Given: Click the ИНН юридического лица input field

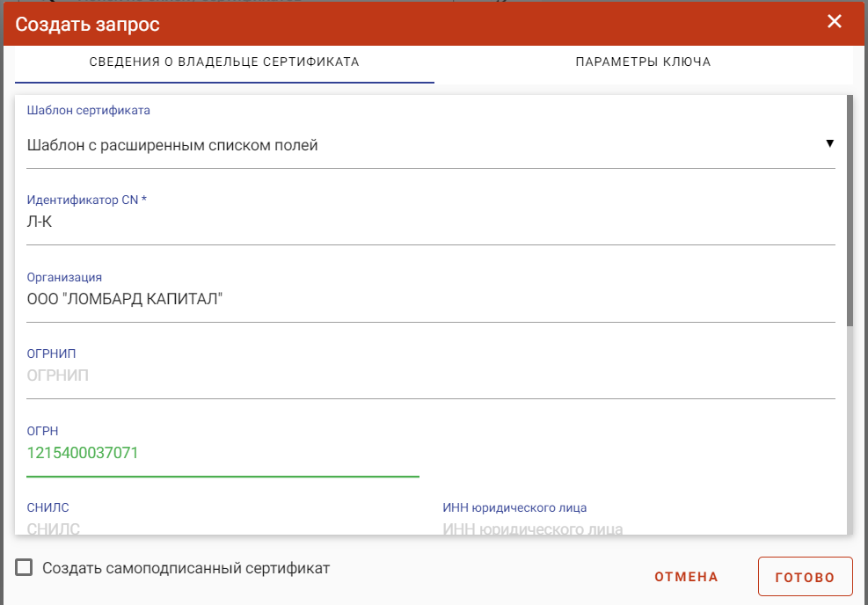Looking at the screenshot, I should coord(638,527).
